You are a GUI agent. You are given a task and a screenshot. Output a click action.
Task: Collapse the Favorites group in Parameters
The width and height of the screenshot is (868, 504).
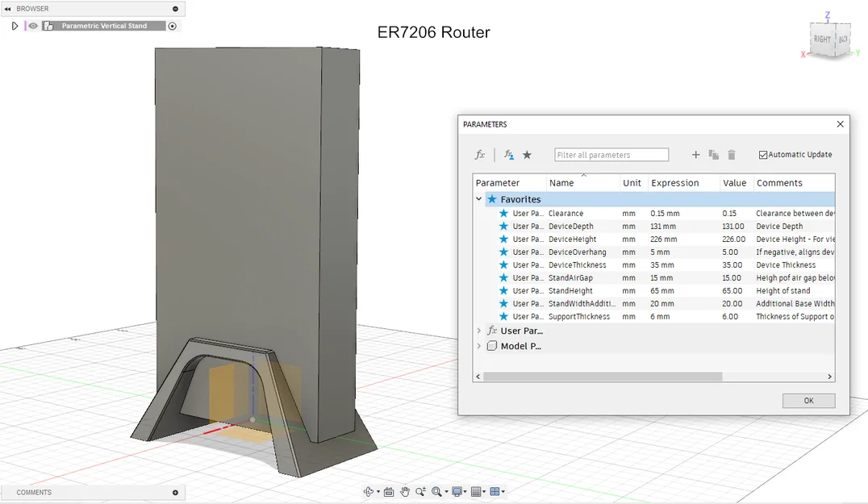click(478, 198)
